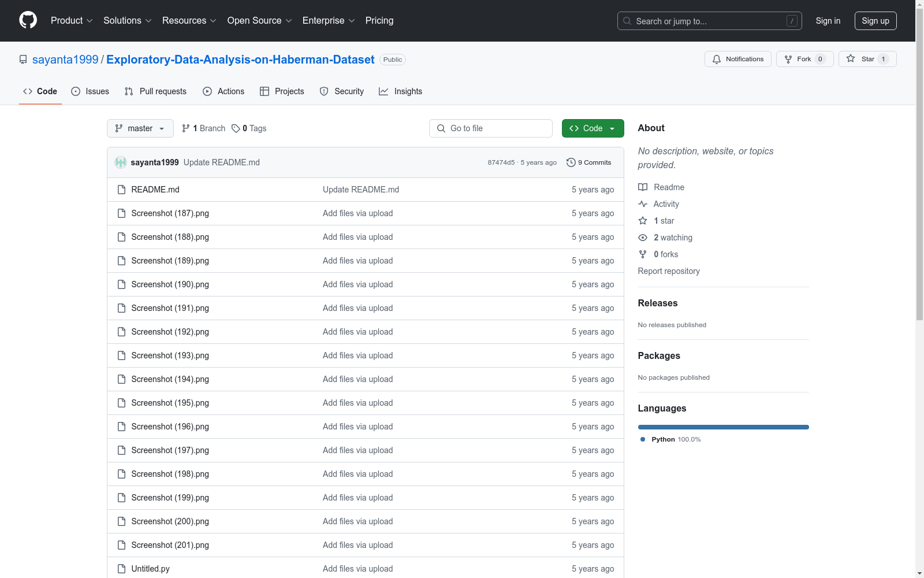The height and width of the screenshot is (578, 924).
Task: Open the Report repository link
Action: coord(669,271)
